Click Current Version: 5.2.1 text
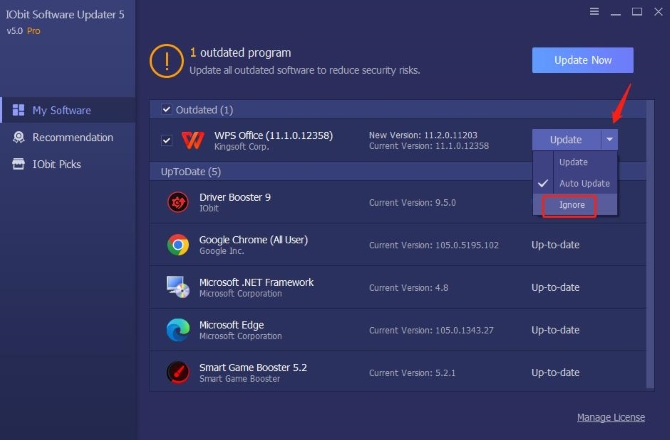Image resolution: width=670 pixels, height=440 pixels. pyautogui.click(x=412, y=373)
